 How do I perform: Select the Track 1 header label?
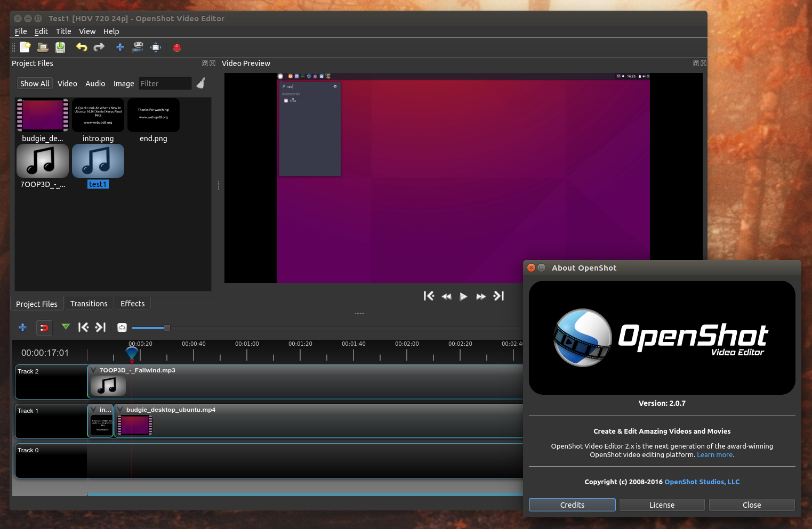(x=28, y=411)
